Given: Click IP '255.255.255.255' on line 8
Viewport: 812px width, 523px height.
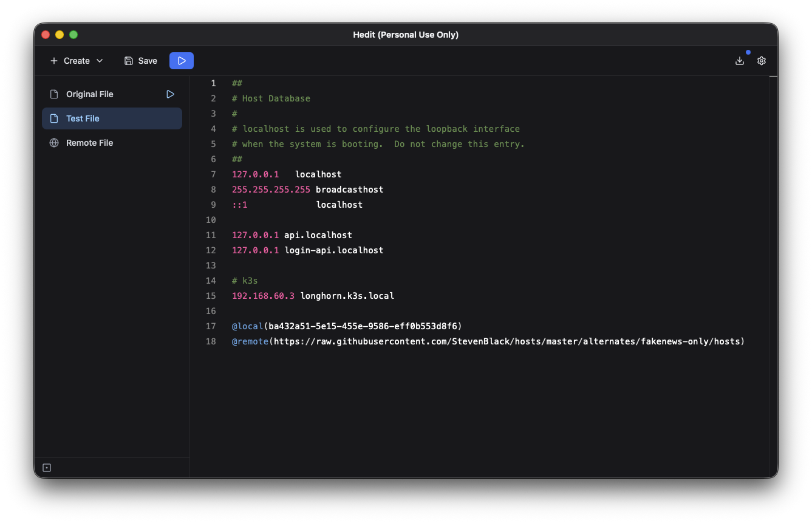Looking at the screenshot, I should click(x=271, y=190).
